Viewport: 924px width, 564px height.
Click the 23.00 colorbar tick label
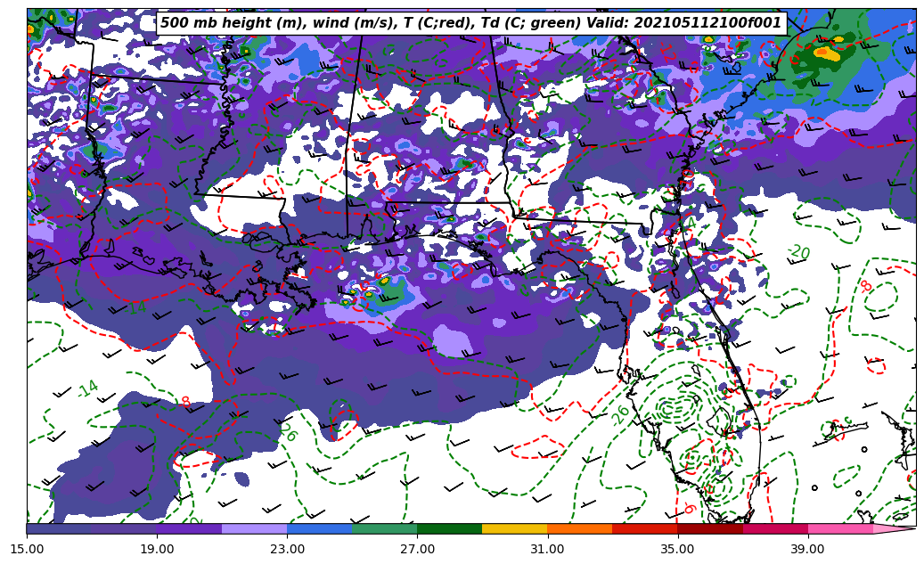[x=287, y=550]
